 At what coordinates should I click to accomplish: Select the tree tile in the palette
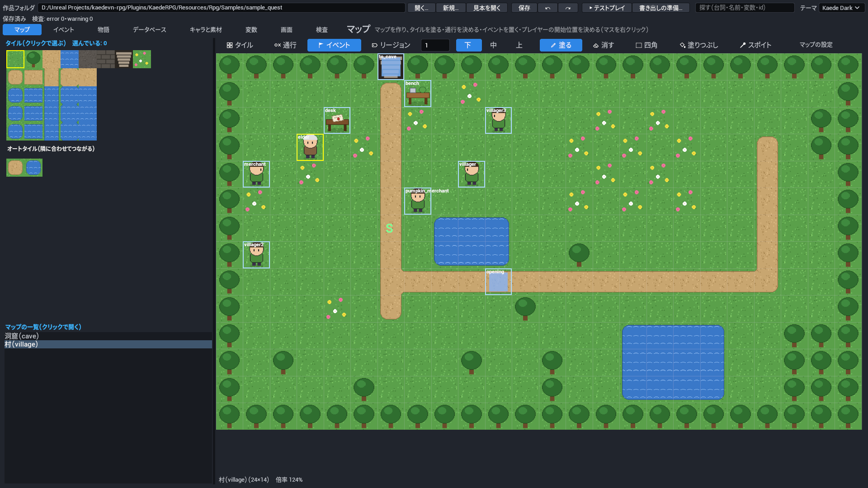click(33, 59)
